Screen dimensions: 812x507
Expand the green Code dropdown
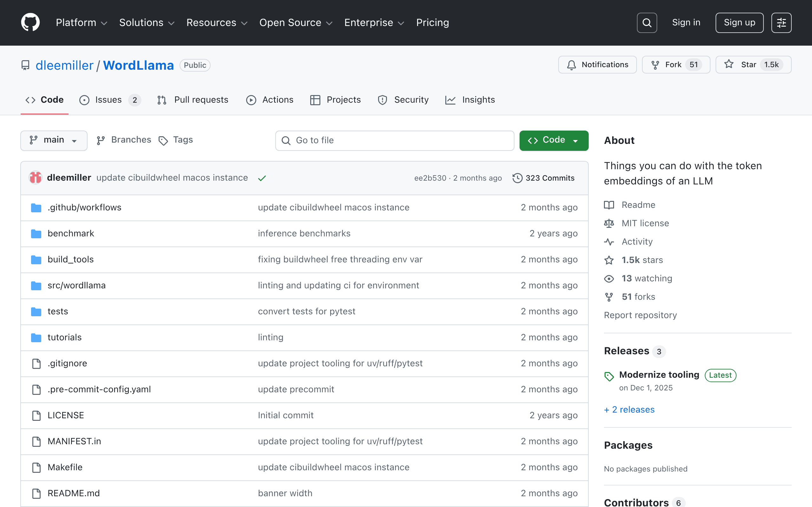coord(553,140)
